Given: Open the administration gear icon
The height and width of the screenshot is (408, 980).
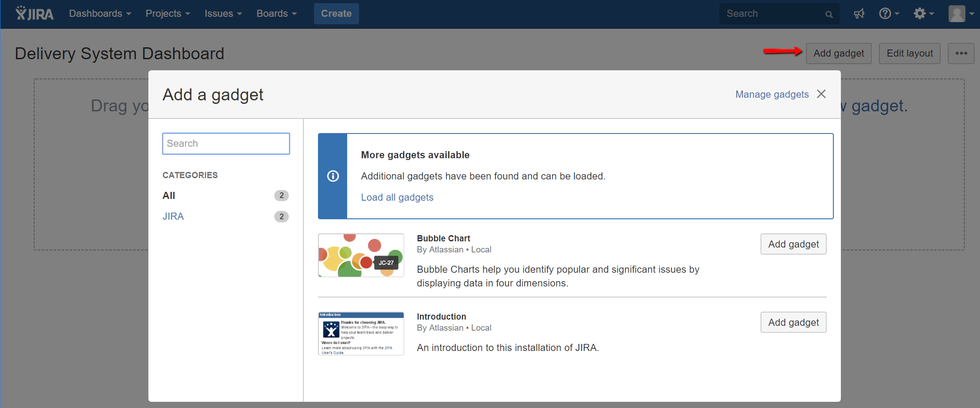Looking at the screenshot, I should [x=920, y=13].
